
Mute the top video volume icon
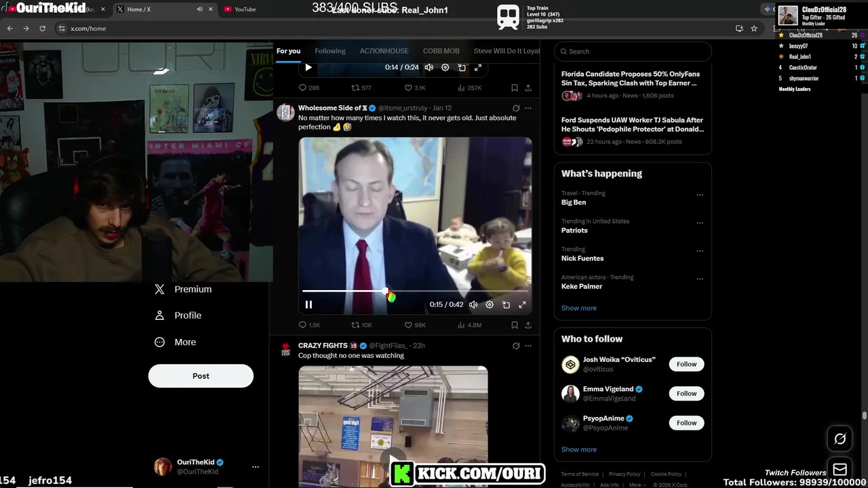(x=429, y=67)
